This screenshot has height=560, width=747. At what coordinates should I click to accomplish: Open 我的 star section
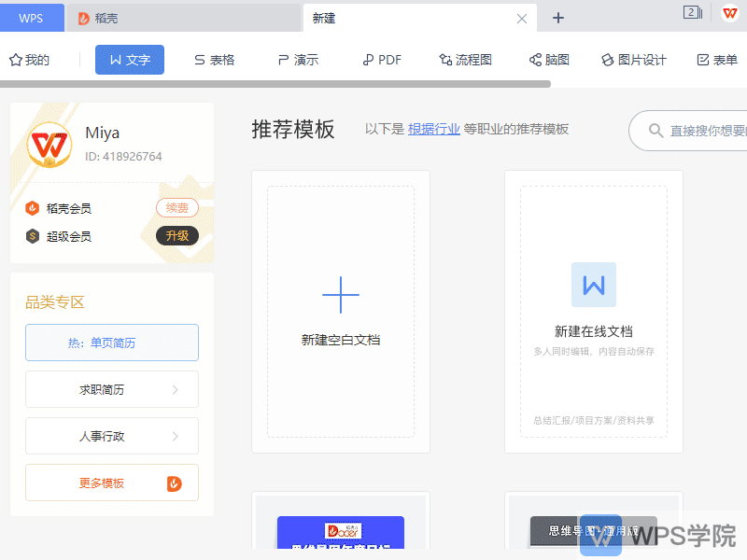tap(30, 60)
